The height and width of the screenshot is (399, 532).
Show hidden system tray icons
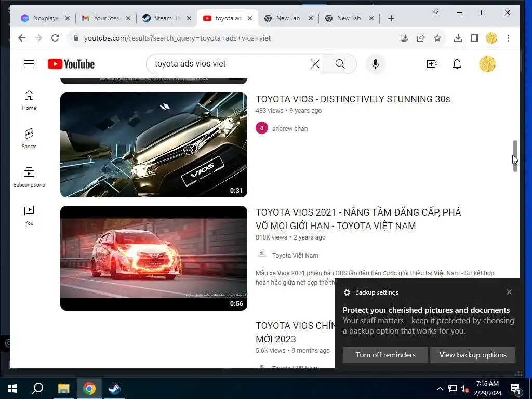point(440,389)
